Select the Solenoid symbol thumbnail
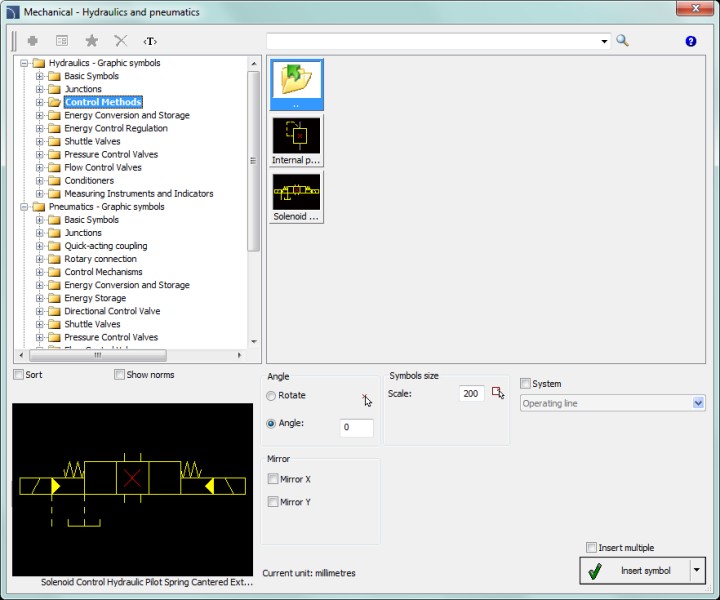The height and width of the screenshot is (600, 720). tap(297, 196)
